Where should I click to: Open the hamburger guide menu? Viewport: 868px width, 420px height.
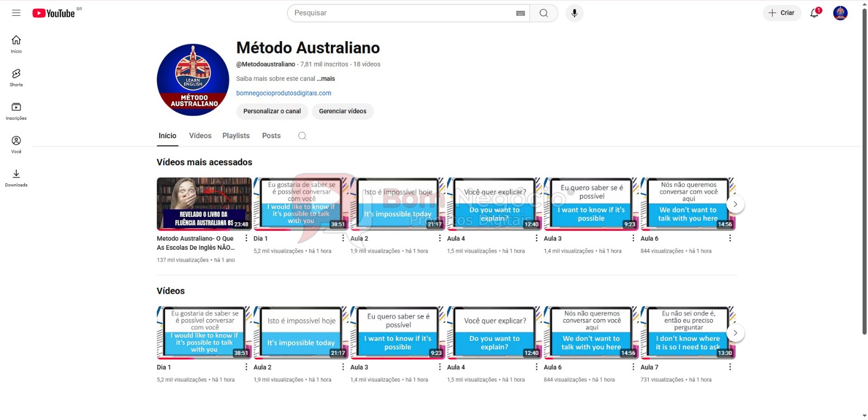[16, 13]
